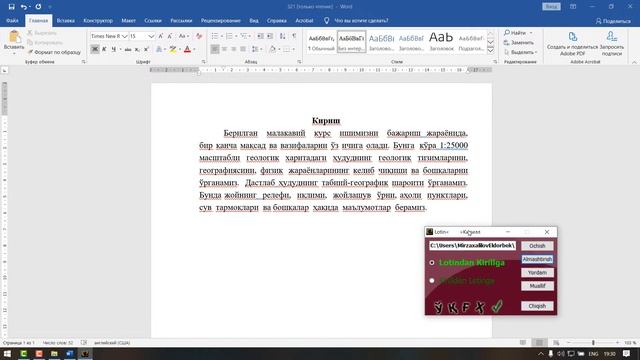The height and width of the screenshot is (360, 640).
Task: Select the second radio option, Kirilldan Lotinga
Action: click(x=432, y=280)
